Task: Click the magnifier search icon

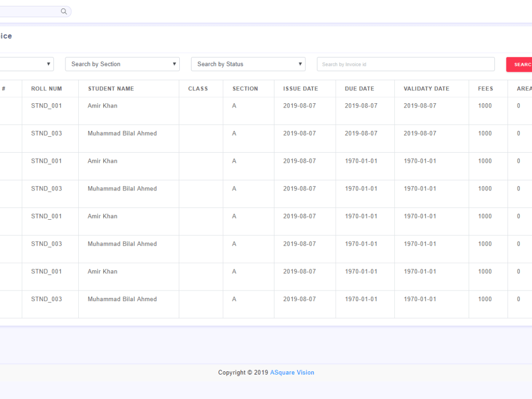Action: pyautogui.click(x=64, y=11)
